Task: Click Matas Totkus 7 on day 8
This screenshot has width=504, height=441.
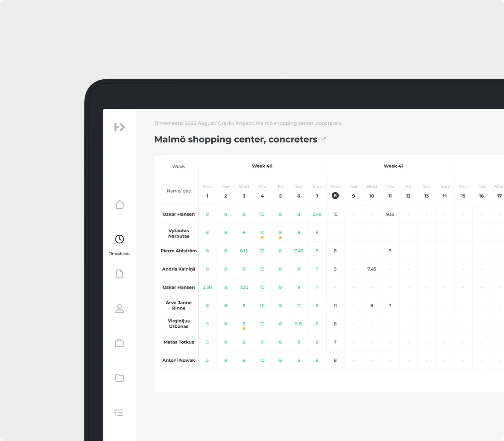Action: 335,342
